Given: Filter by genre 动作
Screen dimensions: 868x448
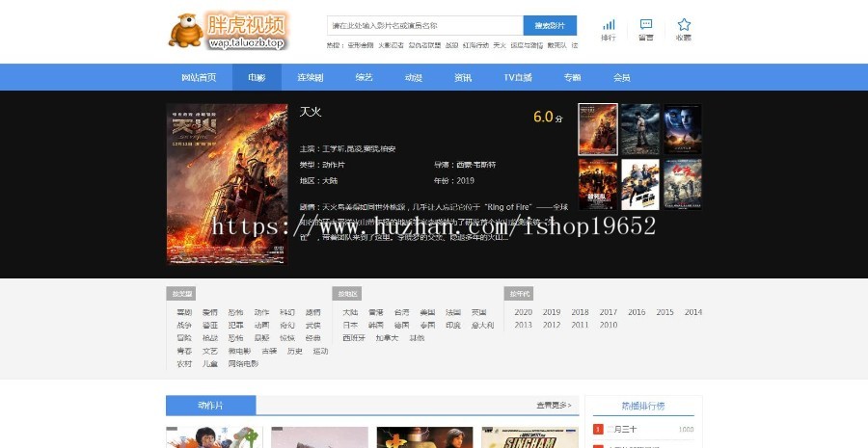Looking at the screenshot, I should point(261,312).
